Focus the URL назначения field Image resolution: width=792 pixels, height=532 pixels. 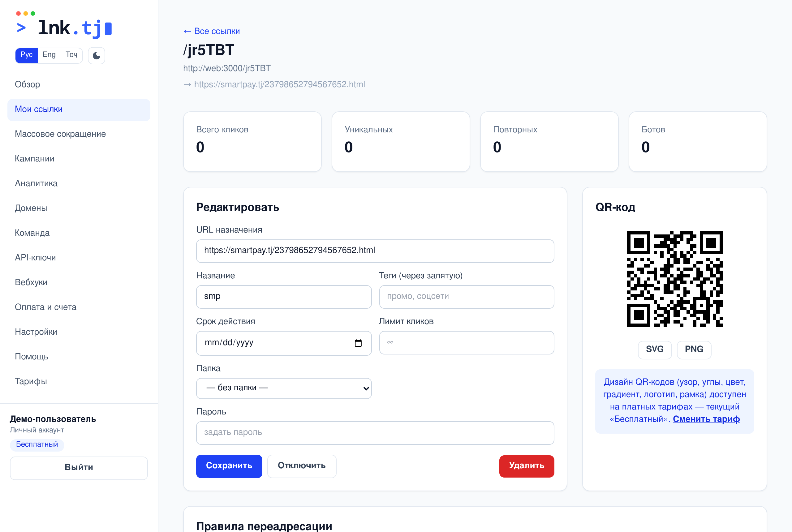[x=375, y=251]
